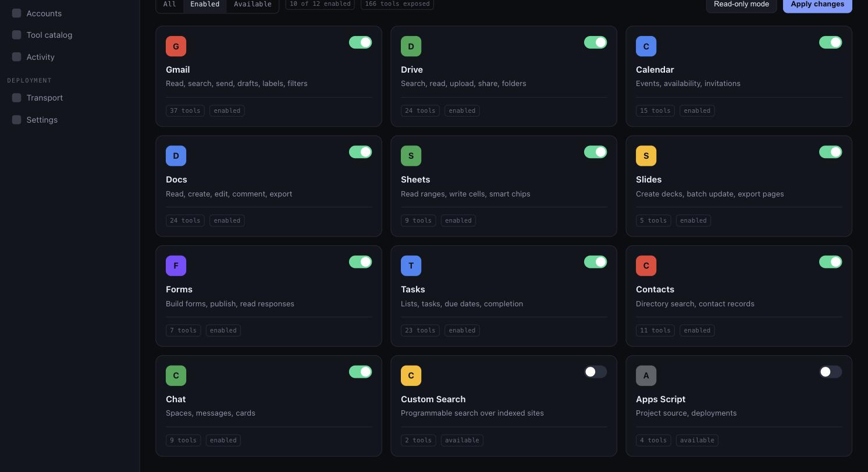This screenshot has width=868, height=472.
Task: Click the gray A icon on Apps Script card
Action: [646, 376]
